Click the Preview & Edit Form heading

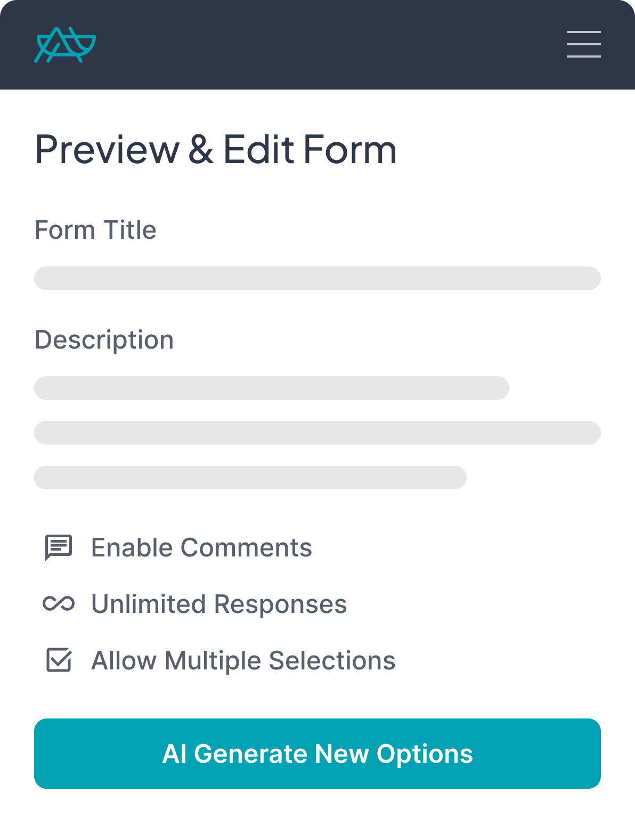[x=216, y=150]
